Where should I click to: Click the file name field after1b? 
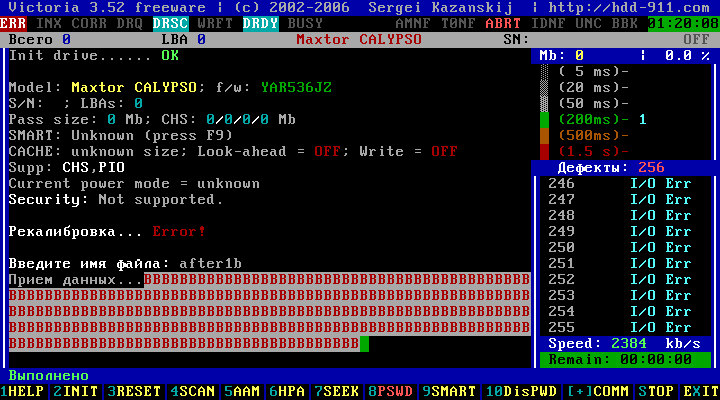click(210, 264)
